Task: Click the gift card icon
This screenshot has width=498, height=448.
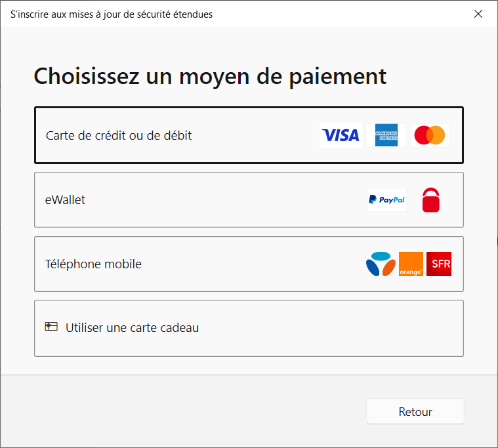Action: [x=51, y=327]
